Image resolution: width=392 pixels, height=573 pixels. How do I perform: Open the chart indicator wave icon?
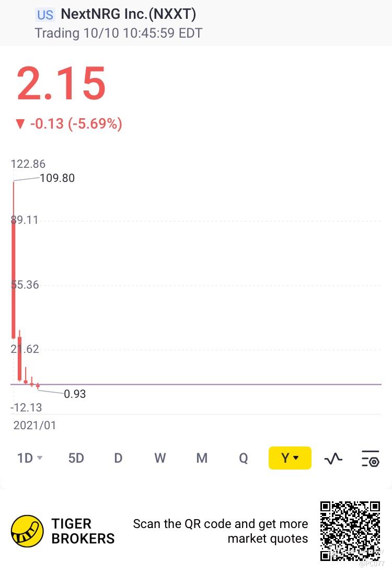pos(333,459)
